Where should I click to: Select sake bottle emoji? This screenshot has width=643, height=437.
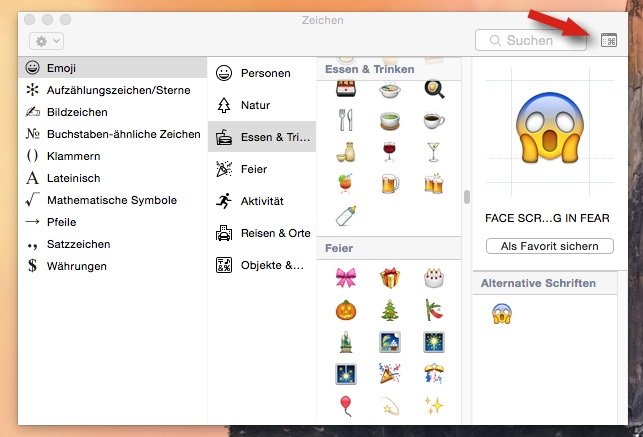coord(346,152)
